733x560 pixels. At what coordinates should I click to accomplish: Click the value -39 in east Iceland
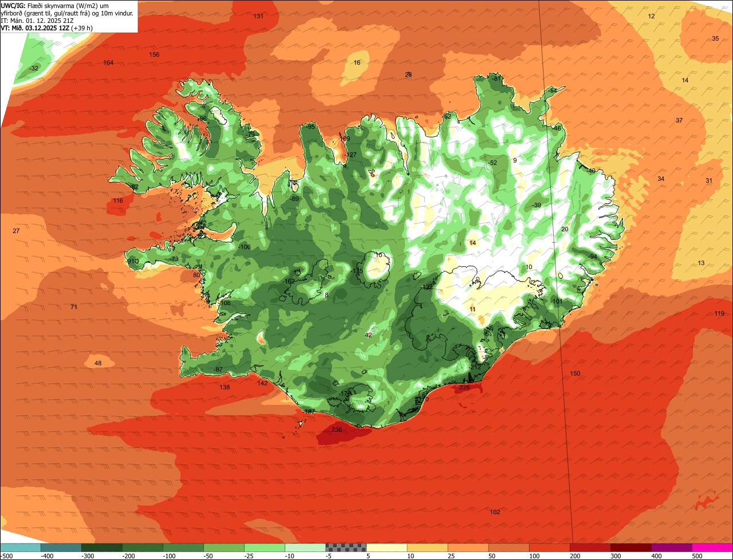point(536,205)
